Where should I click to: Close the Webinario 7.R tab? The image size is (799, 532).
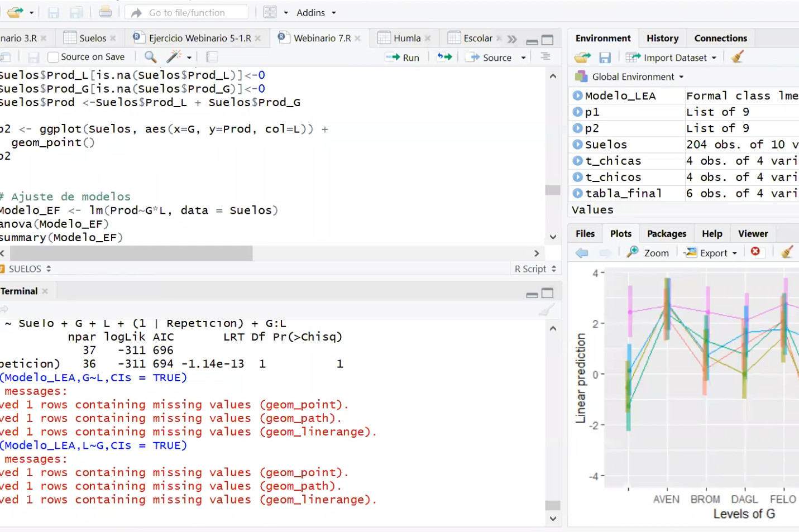(x=357, y=38)
